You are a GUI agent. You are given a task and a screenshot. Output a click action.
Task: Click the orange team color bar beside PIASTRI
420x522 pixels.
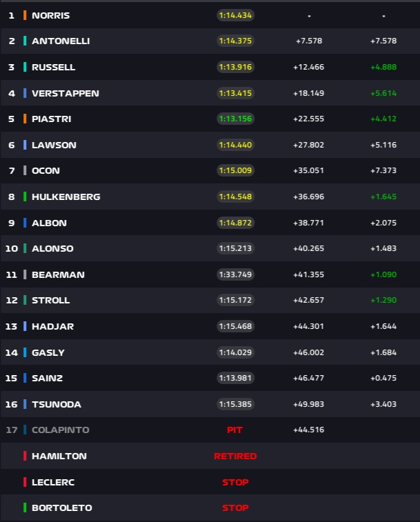point(25,119)
